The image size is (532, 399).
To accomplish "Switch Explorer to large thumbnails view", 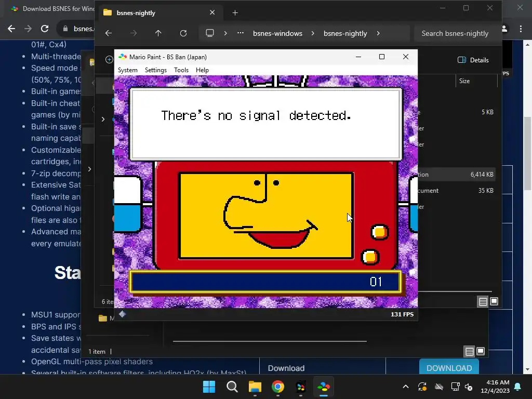I will (x=494, y=301).
